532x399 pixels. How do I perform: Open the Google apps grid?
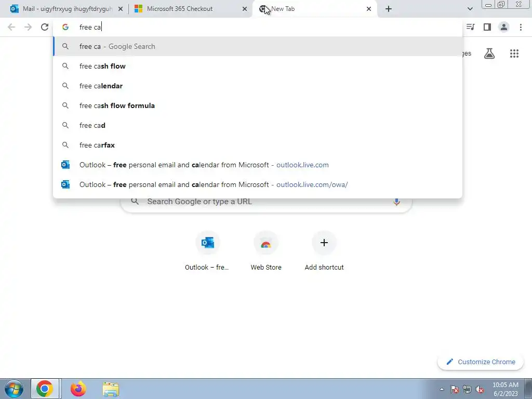[x=514, y=54]
